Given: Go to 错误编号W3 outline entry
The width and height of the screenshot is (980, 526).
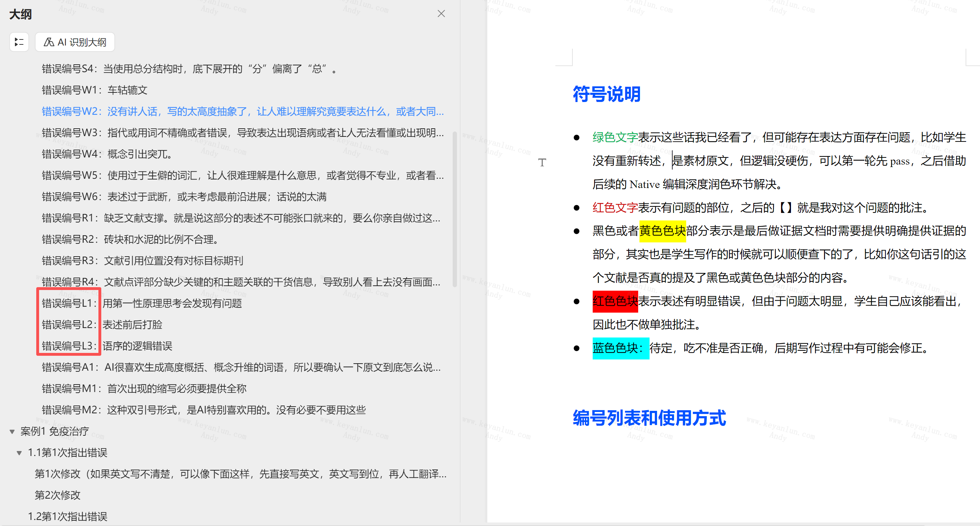Looking at the screenshot, I should point(243,133).
